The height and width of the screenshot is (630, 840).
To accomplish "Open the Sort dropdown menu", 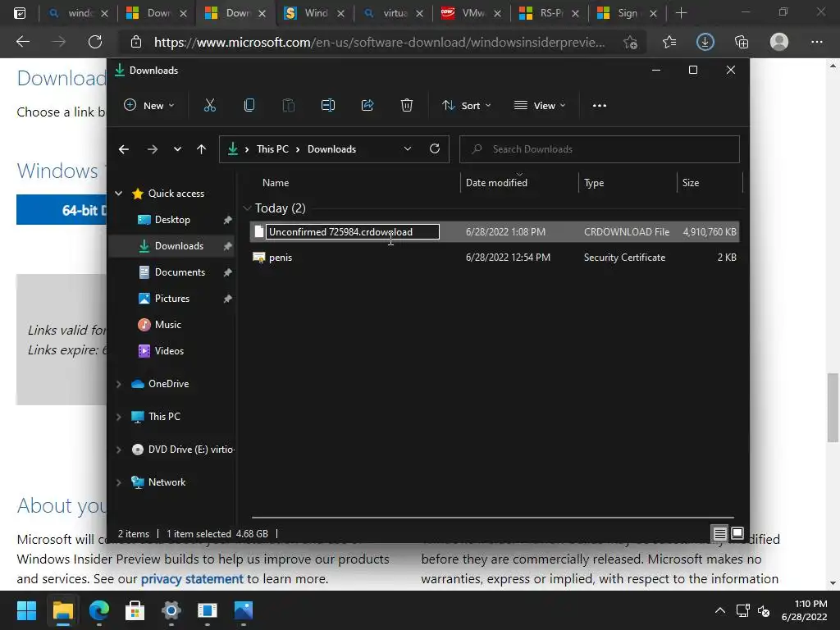I will 466,106.
